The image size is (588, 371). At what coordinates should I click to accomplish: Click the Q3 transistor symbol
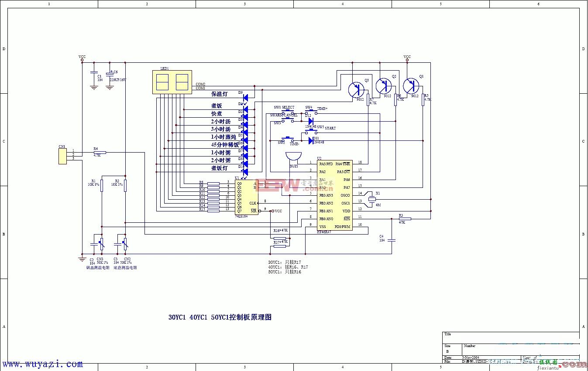356,90
